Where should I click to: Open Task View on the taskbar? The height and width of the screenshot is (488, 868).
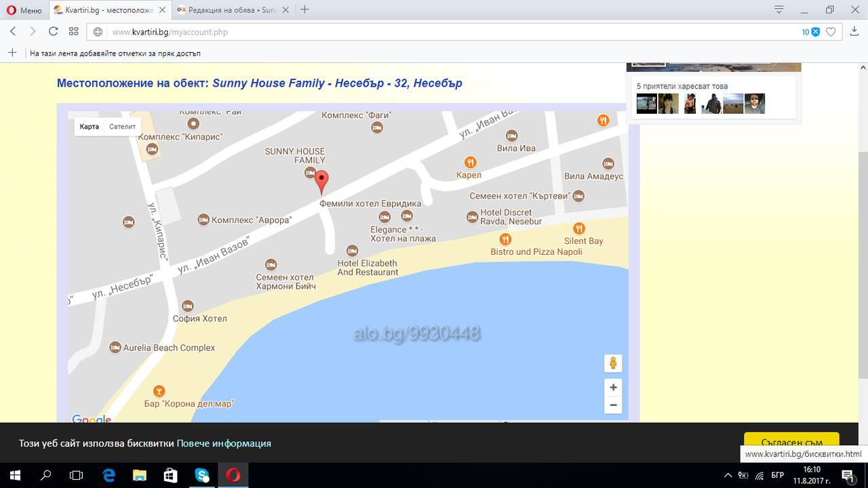(77, 475)
